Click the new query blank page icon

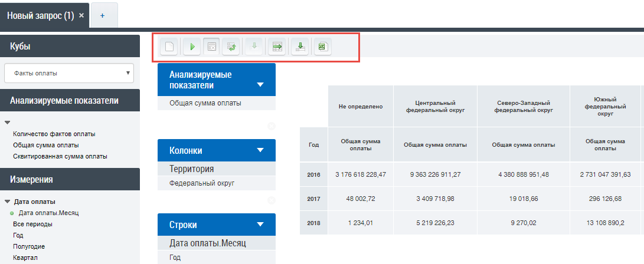click(x=169, y=47)
